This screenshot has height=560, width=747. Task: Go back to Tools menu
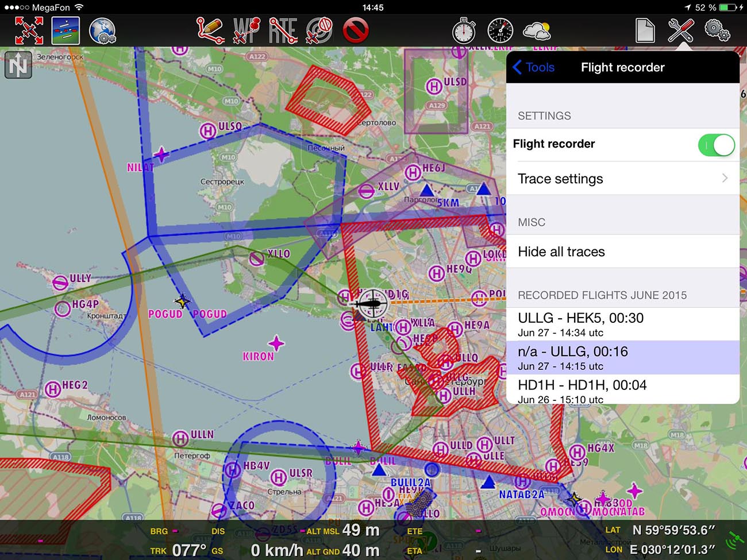[533, 67]
